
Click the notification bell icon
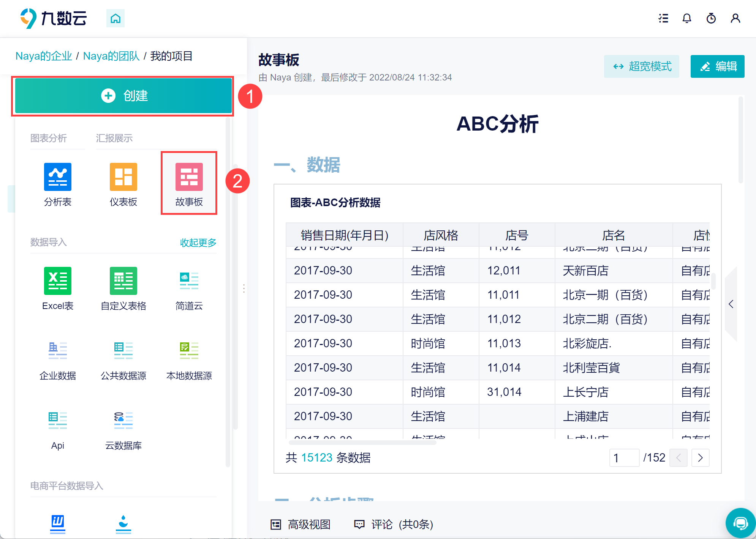(686, 18)
